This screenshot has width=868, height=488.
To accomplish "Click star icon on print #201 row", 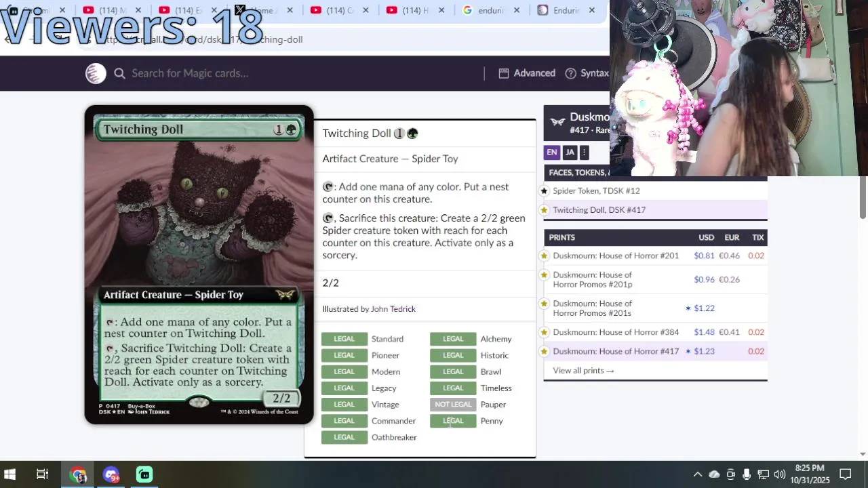I will point(544,256).
